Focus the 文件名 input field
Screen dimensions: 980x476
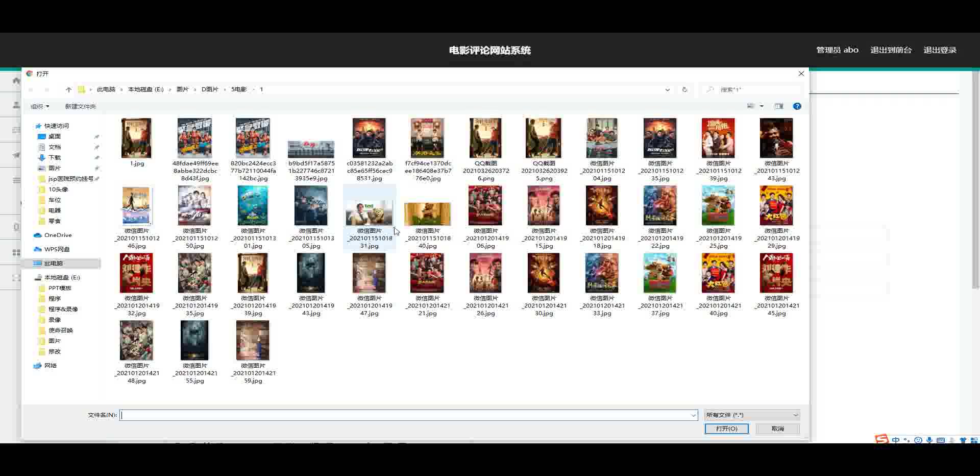[409, 415]
